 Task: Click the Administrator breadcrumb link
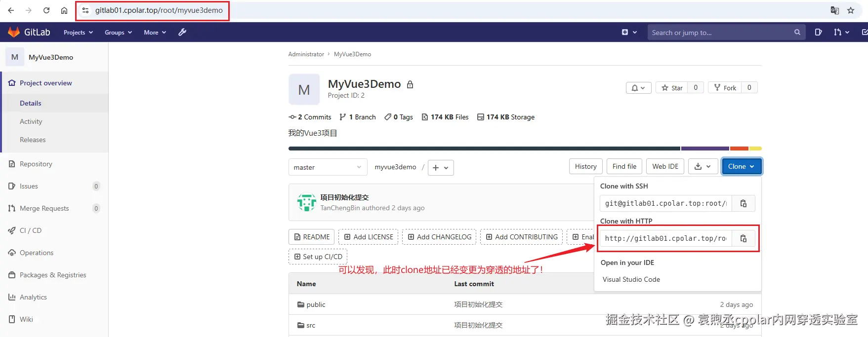point(306,54)
